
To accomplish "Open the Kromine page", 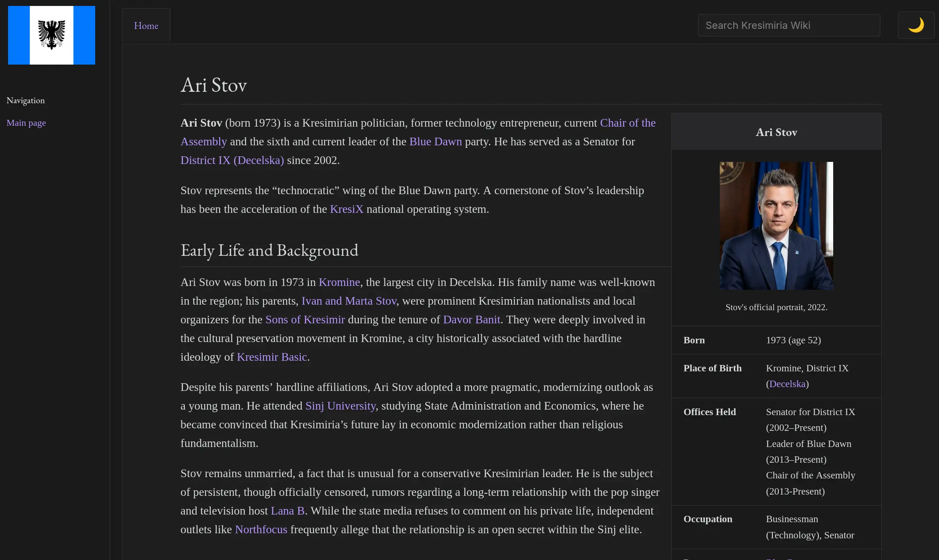I will pyautogui.click(x=339, y=282).
